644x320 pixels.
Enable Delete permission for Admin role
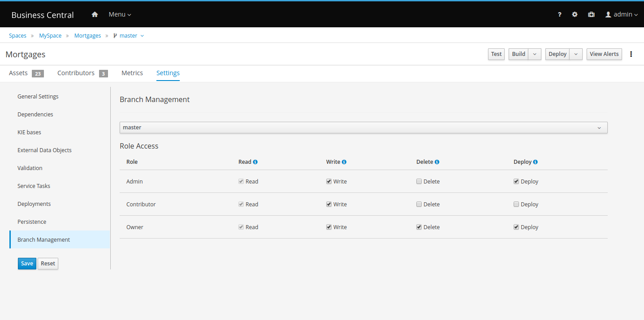[419, 181]
